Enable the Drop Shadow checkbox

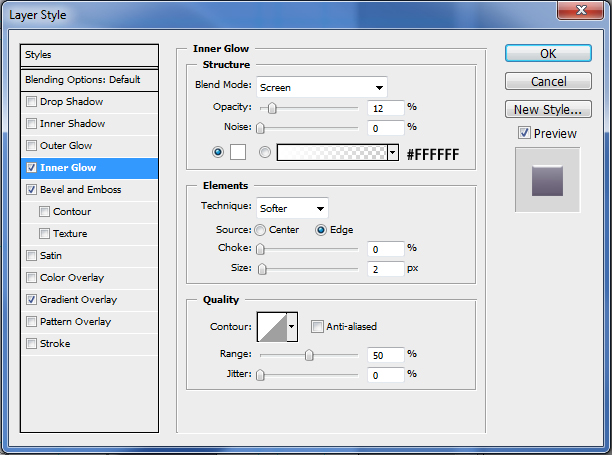click(x=31, y=102)
